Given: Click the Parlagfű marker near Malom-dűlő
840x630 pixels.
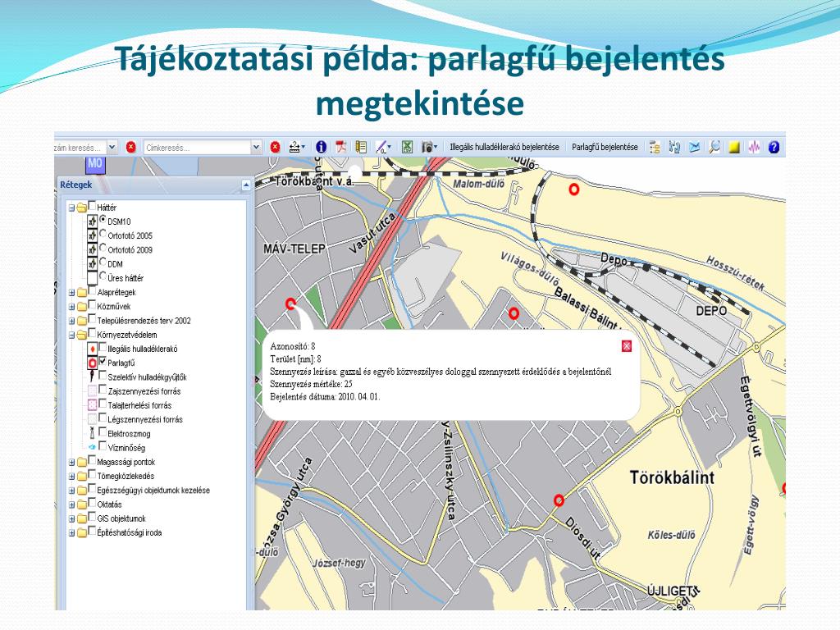Looking at the screenshot, I should pyautogui.click(x=573, y=189).
